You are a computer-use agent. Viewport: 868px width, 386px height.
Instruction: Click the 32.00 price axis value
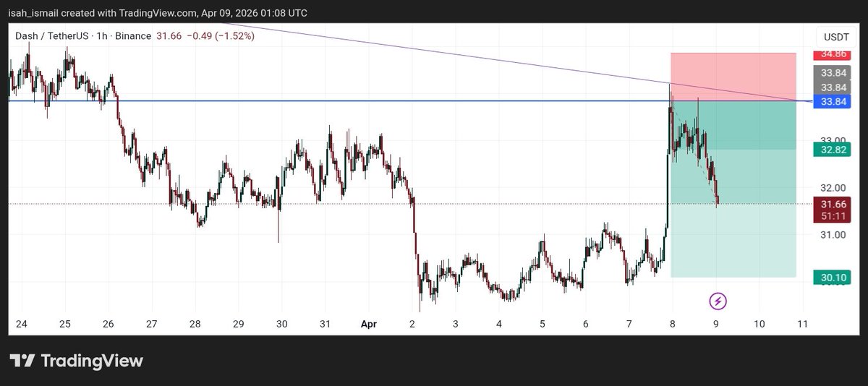click(833, 187)
